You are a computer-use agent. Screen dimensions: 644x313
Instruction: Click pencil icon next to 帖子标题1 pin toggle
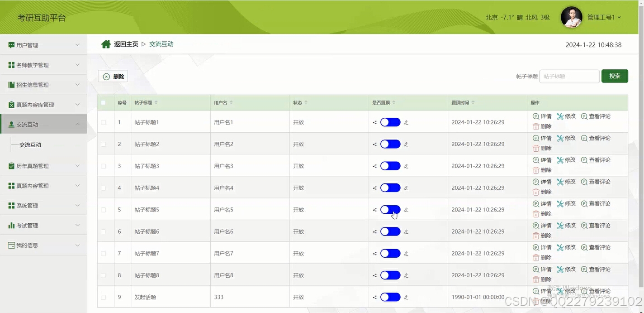405,122
